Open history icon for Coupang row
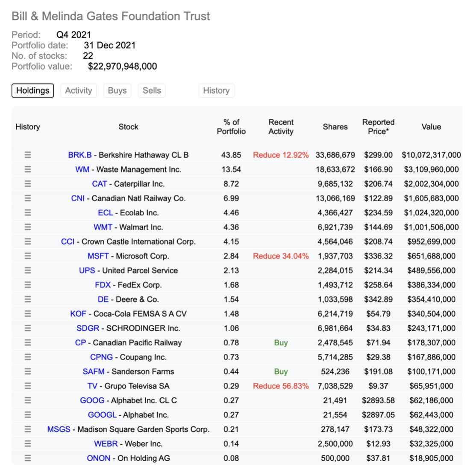 [x=28, y=357]
